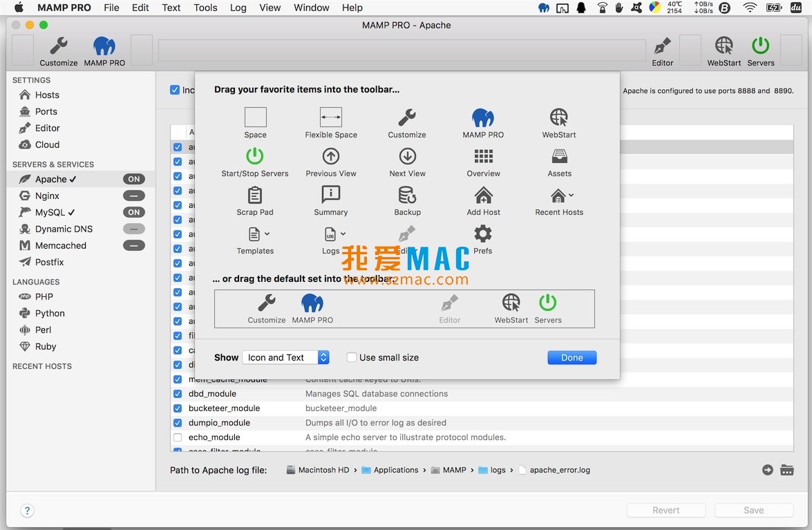Viewport: 812px width, 530px height.
Task: Uncheck the dumpio_module checkbox
Action: click(x=178, y=422)
